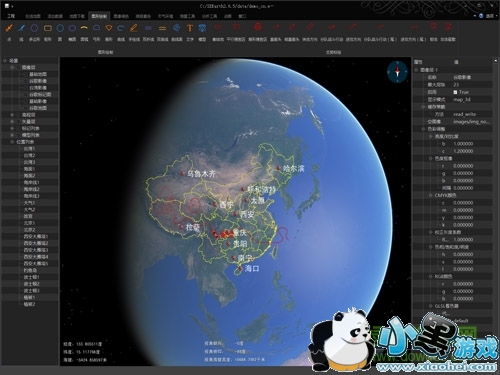Pick the 双折线 double polyline tool

148,32
